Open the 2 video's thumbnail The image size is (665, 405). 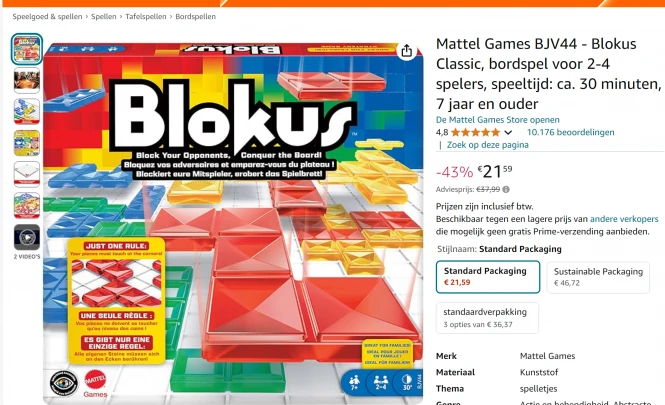coord(27,237)
